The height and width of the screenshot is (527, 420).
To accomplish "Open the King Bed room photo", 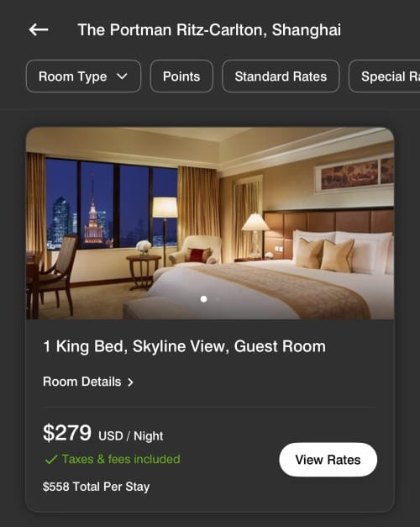I will 210,223.
